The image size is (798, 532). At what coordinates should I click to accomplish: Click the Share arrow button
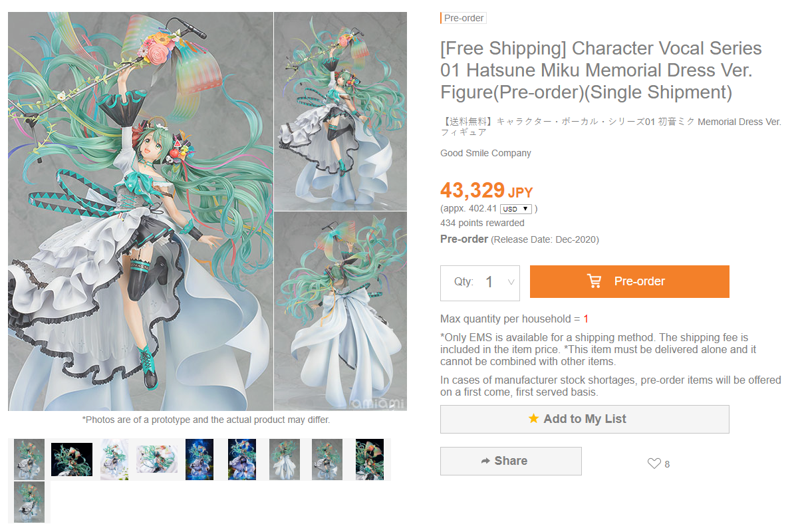coord(511,461)
